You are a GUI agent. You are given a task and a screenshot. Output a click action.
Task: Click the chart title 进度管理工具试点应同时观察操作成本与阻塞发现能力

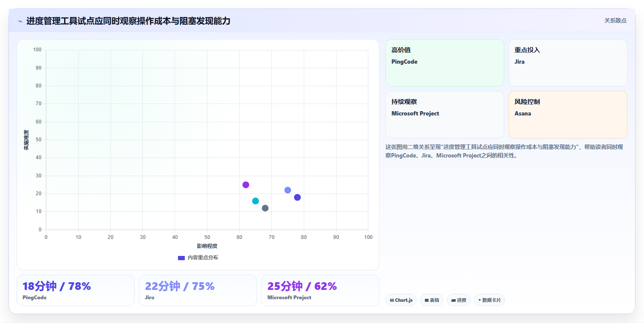pos(128,21)
